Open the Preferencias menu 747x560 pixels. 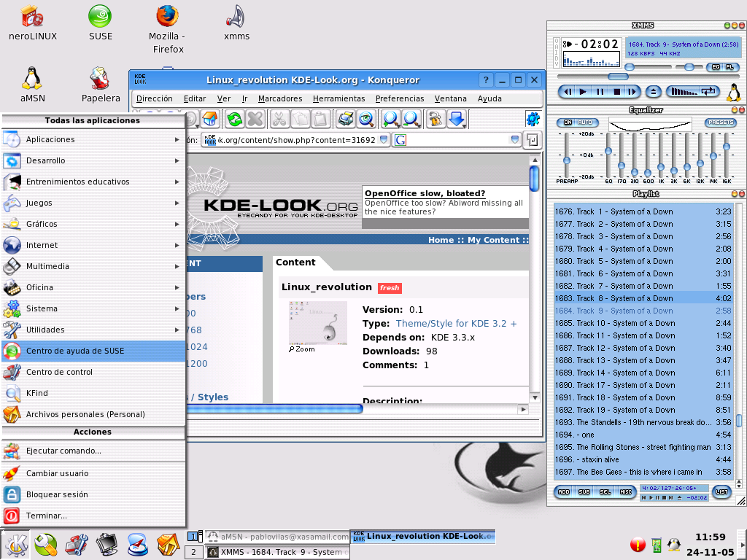point(400,98)
